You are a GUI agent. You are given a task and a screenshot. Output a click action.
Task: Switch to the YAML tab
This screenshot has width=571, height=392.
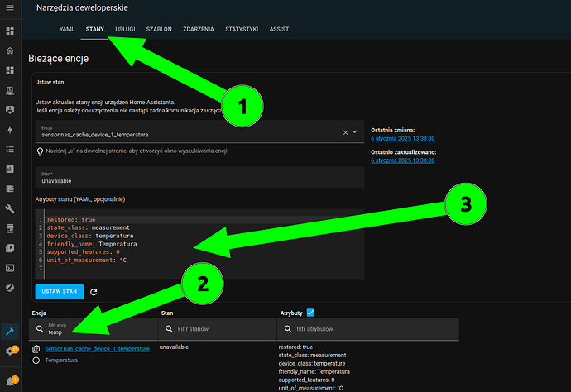[67, 29]
